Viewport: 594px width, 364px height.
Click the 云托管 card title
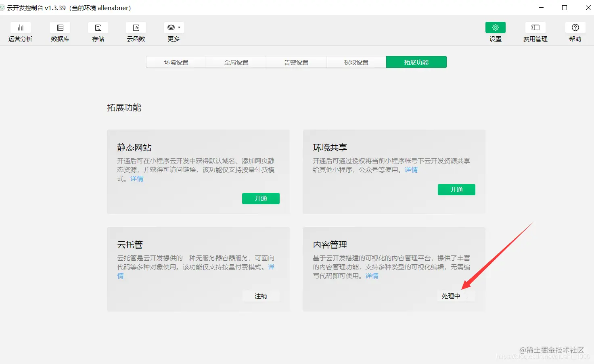[130, 245]
